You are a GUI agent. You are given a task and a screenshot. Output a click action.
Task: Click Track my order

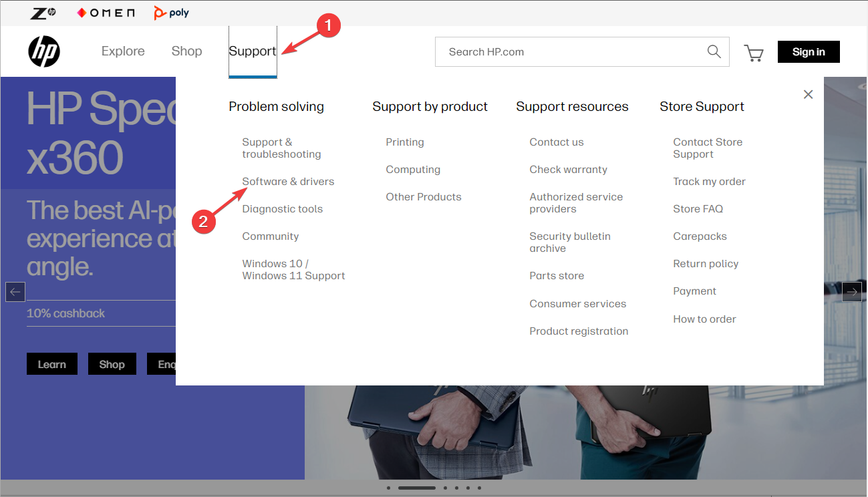click(x=709, y=182)
